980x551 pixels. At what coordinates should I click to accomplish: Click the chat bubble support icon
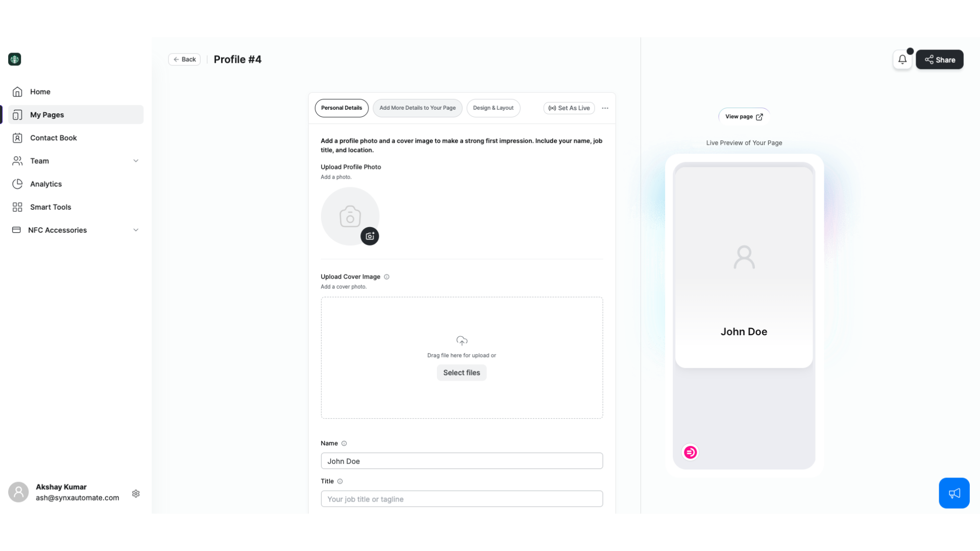tap(954, 493)
